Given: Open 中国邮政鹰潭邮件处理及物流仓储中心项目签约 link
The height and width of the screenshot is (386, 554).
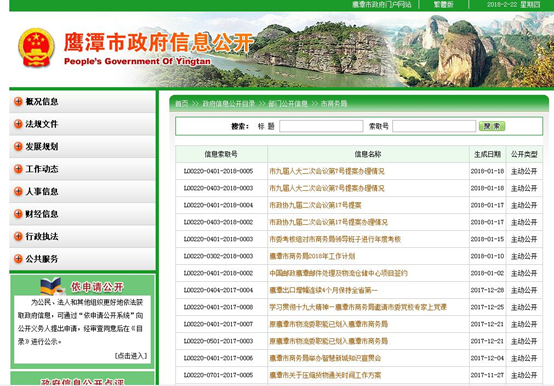Looking at the screenshot, I should (338, 273).
